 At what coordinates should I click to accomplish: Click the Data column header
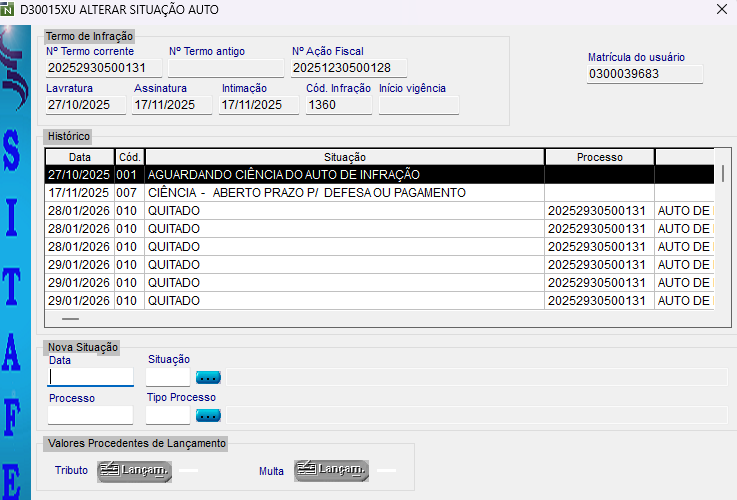coord(80,157)
